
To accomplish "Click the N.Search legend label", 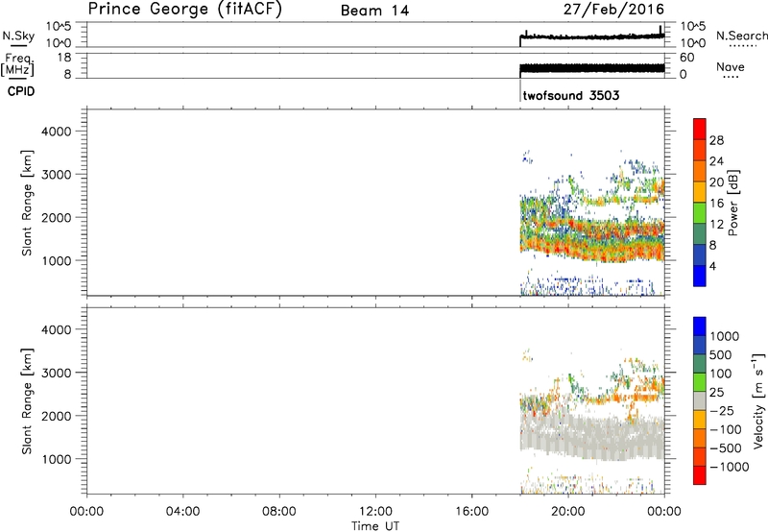I will 741,36.
